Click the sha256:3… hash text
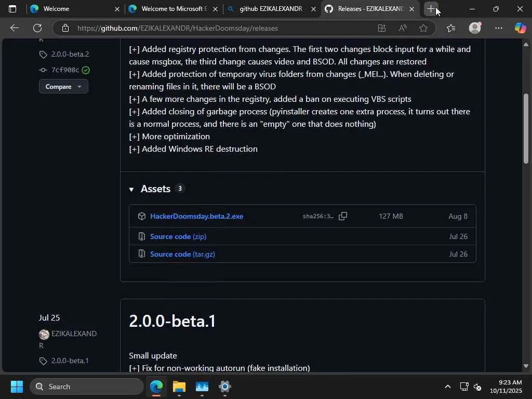The height and width of the screenshot is (399, 532). click(318, 216)
